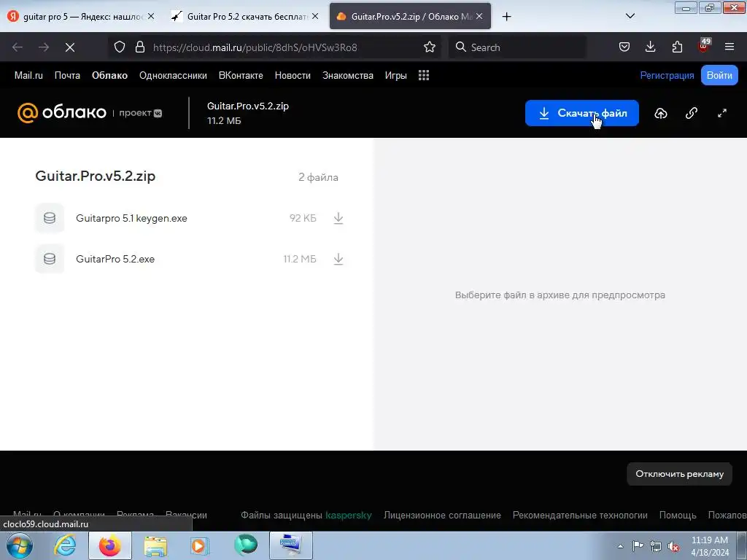Open Игры navigation link
This screenshot has height=560, width=747.
[x=396, y=75]
